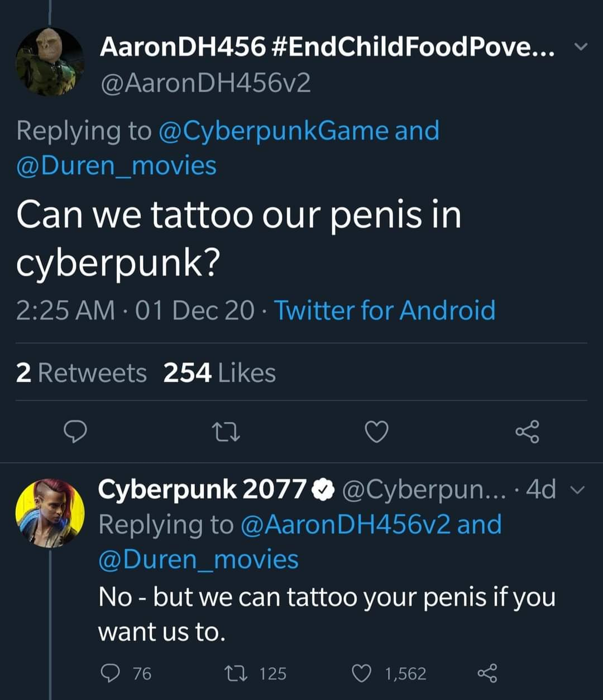
Task: Share the Cyberpunk 2077 reply
Action: pyautogui.click(x=487, y=673)
